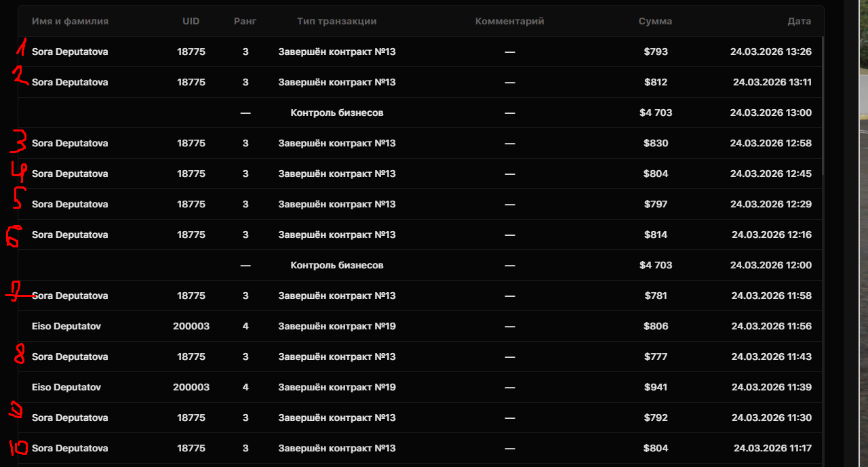Click the "Тип транзакции" column header
868x467 pixels.
337,21
